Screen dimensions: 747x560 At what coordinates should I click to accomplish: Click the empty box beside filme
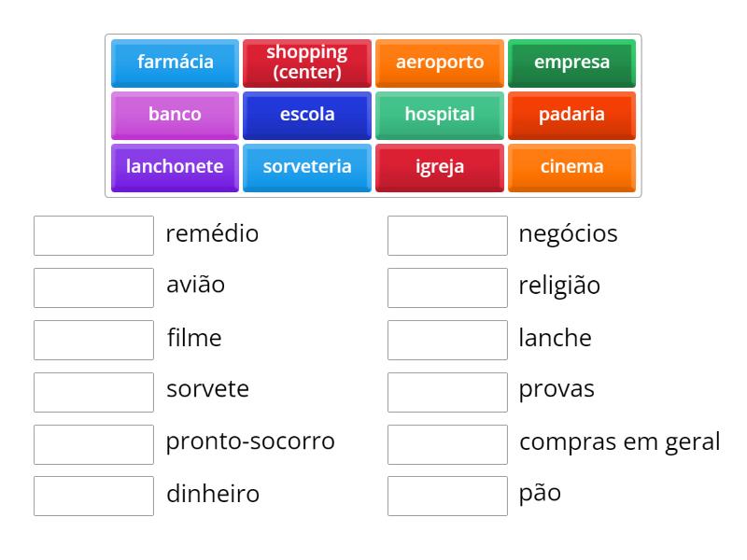[92, 340]
